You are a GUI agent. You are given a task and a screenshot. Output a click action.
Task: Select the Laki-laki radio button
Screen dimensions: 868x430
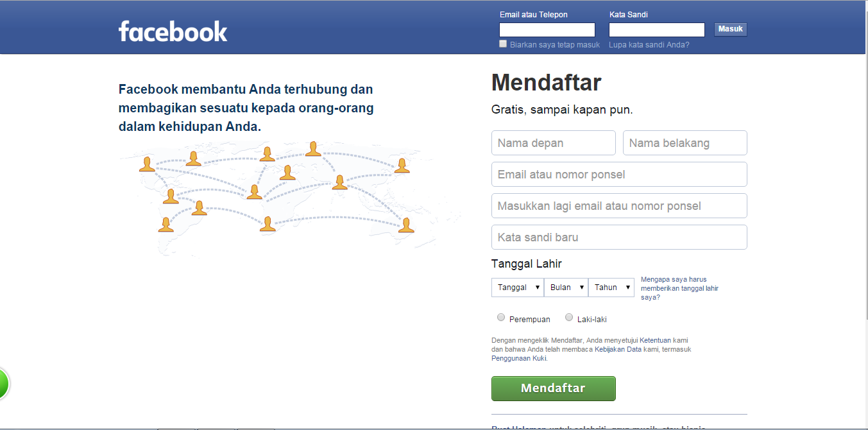point(569,317)
